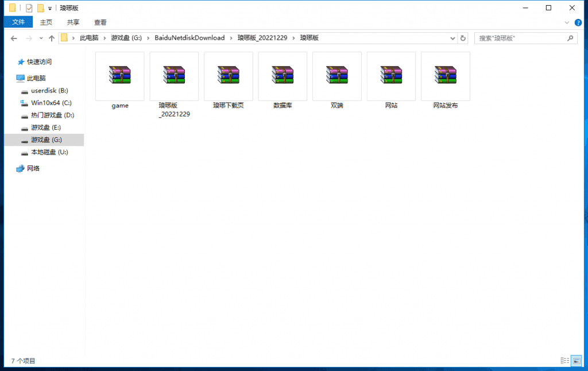Click 琅琊版 breadcrumb segment

310,38
